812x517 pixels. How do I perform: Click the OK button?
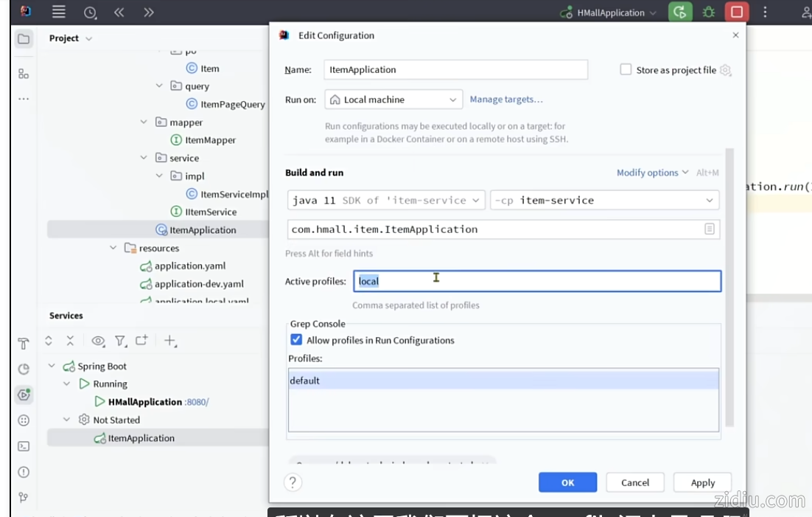(567, 482)
